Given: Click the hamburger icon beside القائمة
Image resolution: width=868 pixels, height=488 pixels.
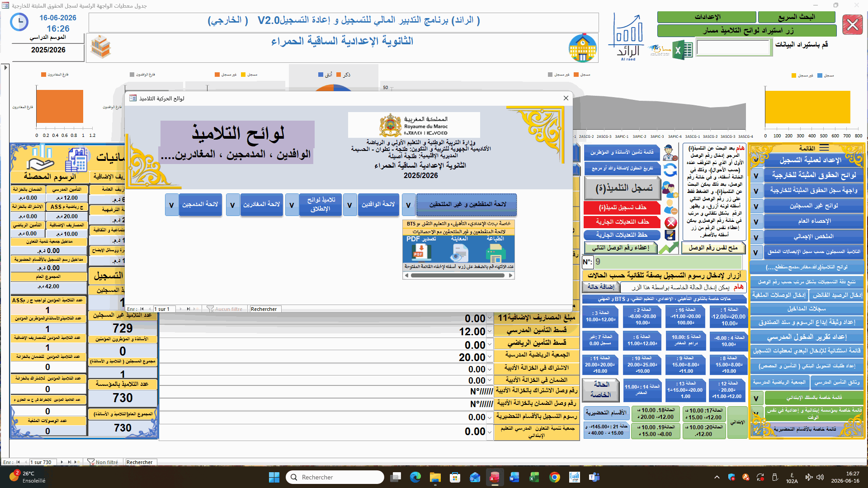Looking at the screenshot, I should 824,148.
